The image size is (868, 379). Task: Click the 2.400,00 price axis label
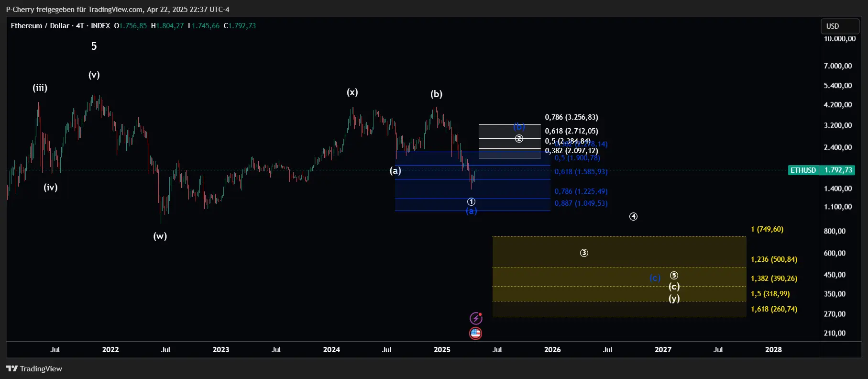[838, 147]
